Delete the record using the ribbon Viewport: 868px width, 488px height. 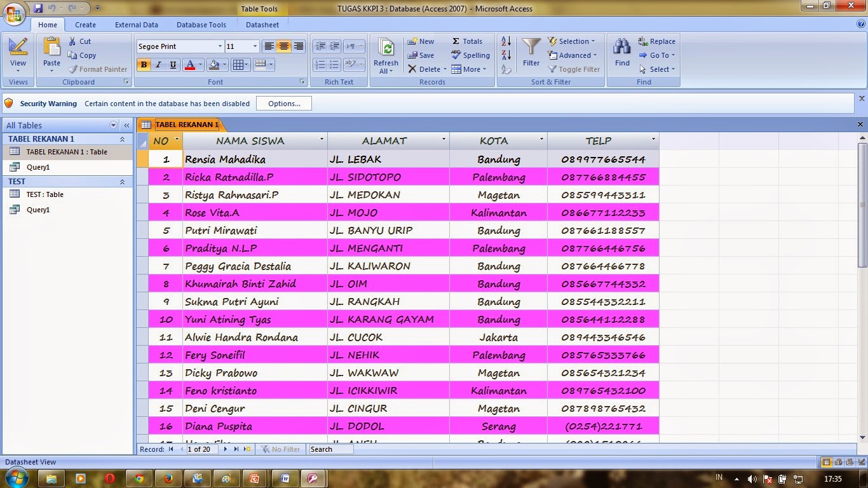click(x=427, y=69)
